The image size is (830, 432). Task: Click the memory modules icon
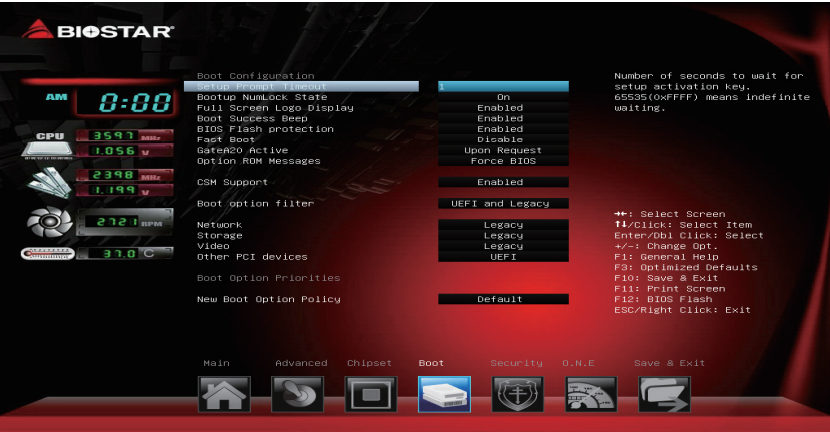49,183
